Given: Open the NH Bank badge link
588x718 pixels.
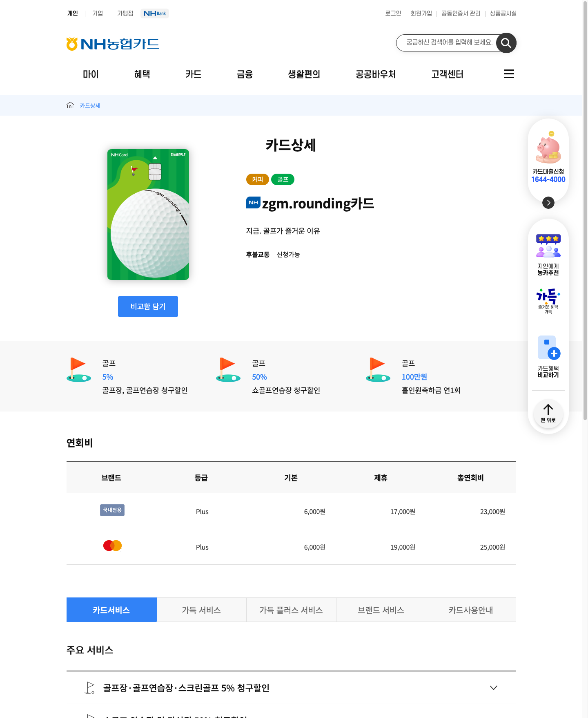Looking at the screenshot, I should 155,13.
